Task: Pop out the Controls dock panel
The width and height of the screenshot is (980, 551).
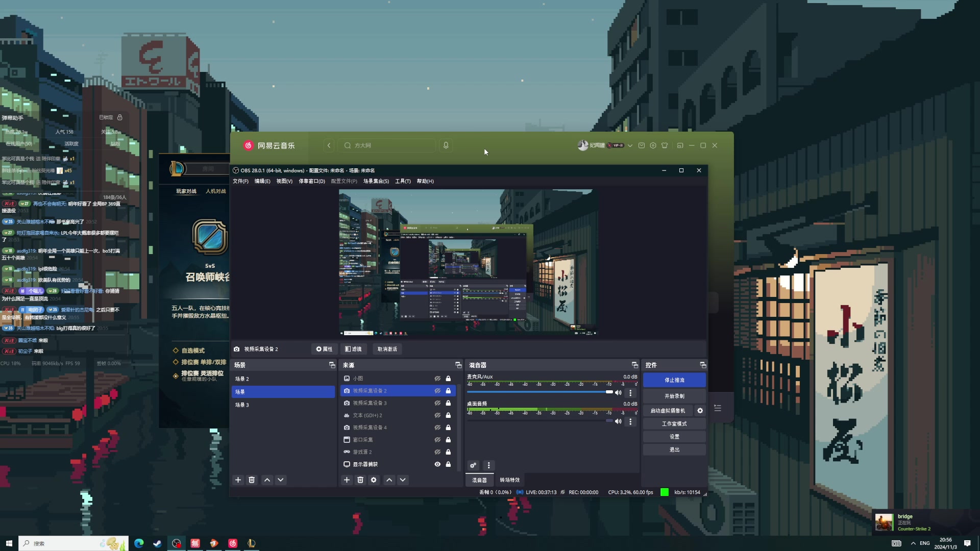Action: (x=703, y=365)
